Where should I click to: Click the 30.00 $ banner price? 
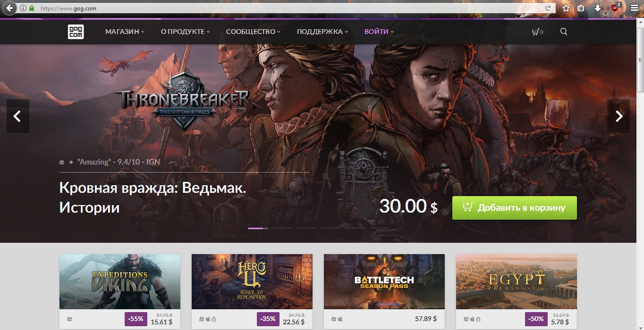(408, 206)
